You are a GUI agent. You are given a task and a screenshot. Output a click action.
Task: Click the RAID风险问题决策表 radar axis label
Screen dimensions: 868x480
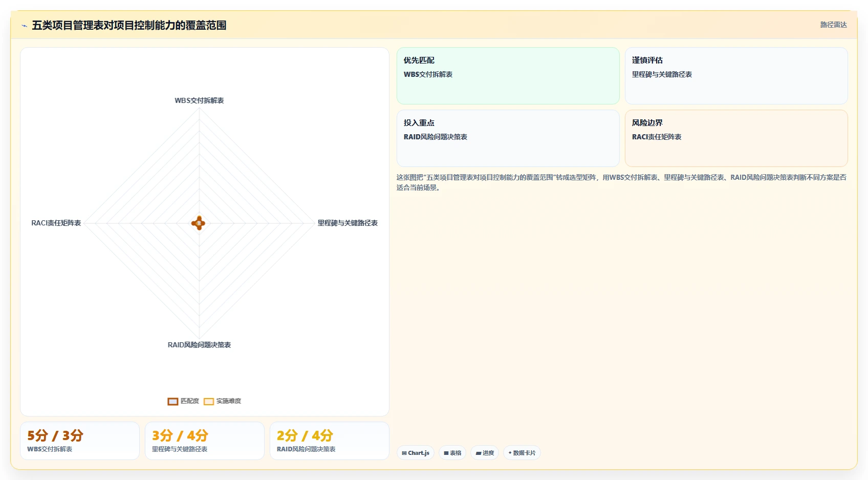pos(199,345)
